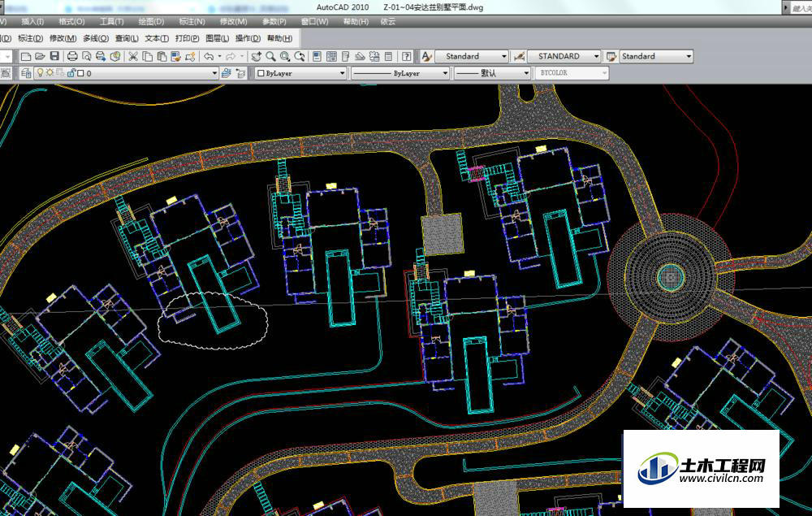This screenshot has height=516, width=812.
Task: Click the 文本(T) button
Action: click(157, 38)
